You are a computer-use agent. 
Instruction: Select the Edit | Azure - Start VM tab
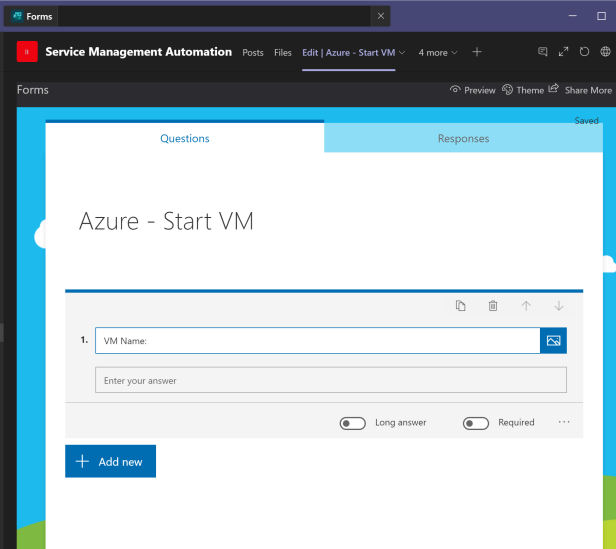(x=348, y=52)
